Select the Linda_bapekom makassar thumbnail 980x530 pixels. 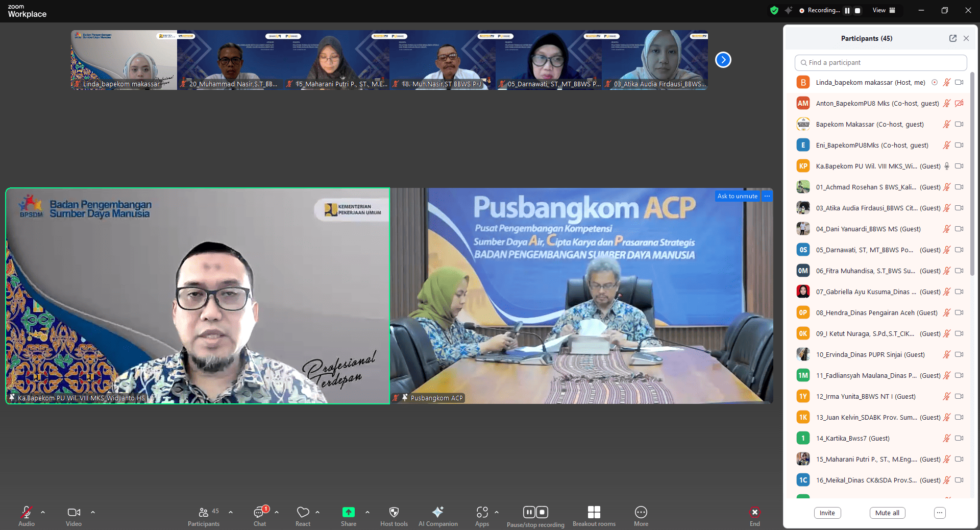pos(124,60)
